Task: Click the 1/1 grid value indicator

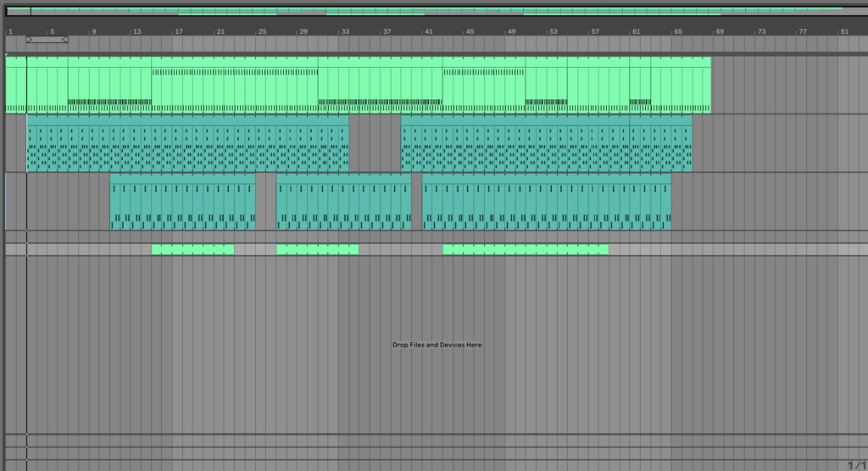Action: click(x=856, y=465)
